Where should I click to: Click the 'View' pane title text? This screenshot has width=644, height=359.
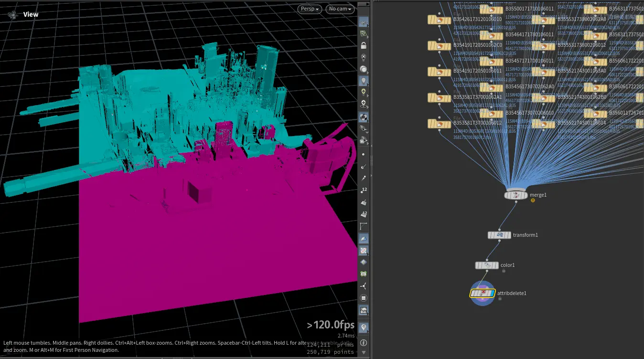pos(31,14)
